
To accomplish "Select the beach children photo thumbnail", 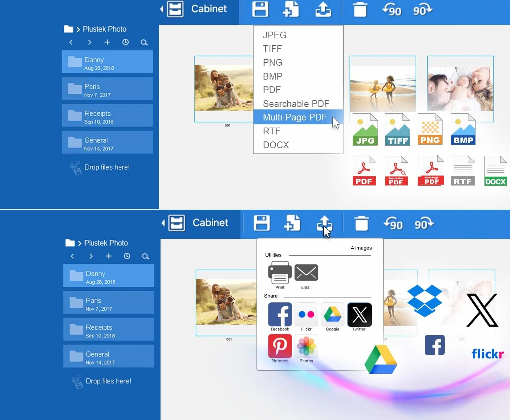I will [x=382, y=84].
